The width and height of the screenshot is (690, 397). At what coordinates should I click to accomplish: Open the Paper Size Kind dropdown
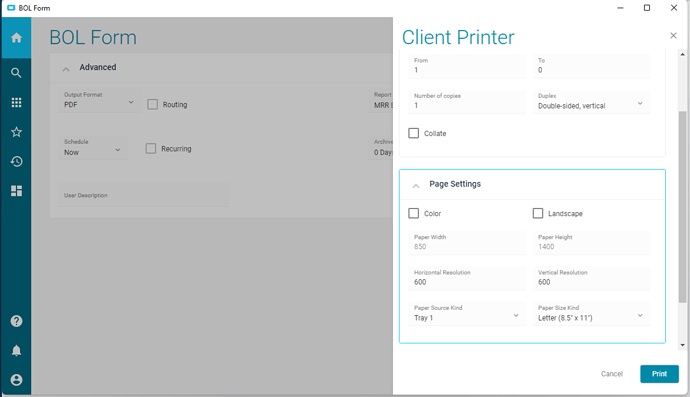click(x=591, y=314)
